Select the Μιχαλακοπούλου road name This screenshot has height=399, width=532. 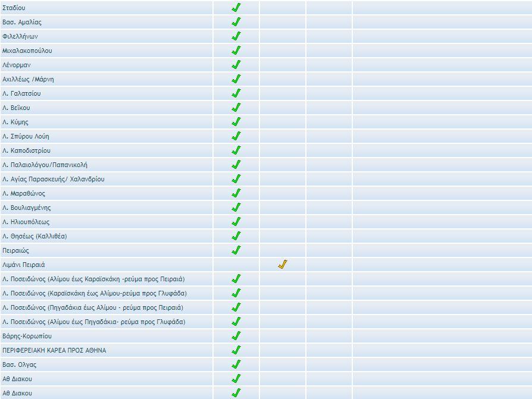[x=27, y=51]
